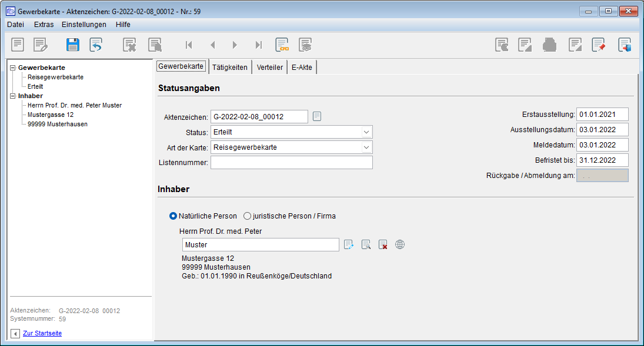644x346 pixels.
Task: Collapse the Gewerbekarte tree node
Action: (13, 68)
